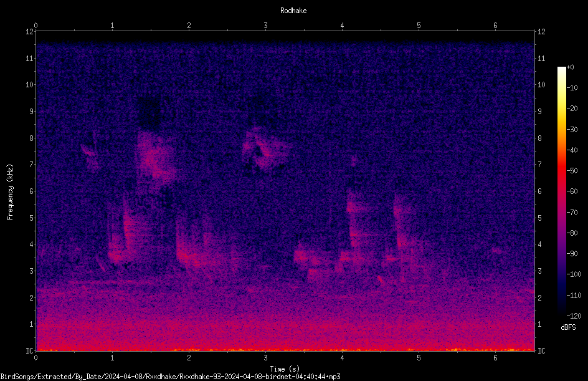Click the arched call near 3 seconds, 8 kHz

point(264,148)
